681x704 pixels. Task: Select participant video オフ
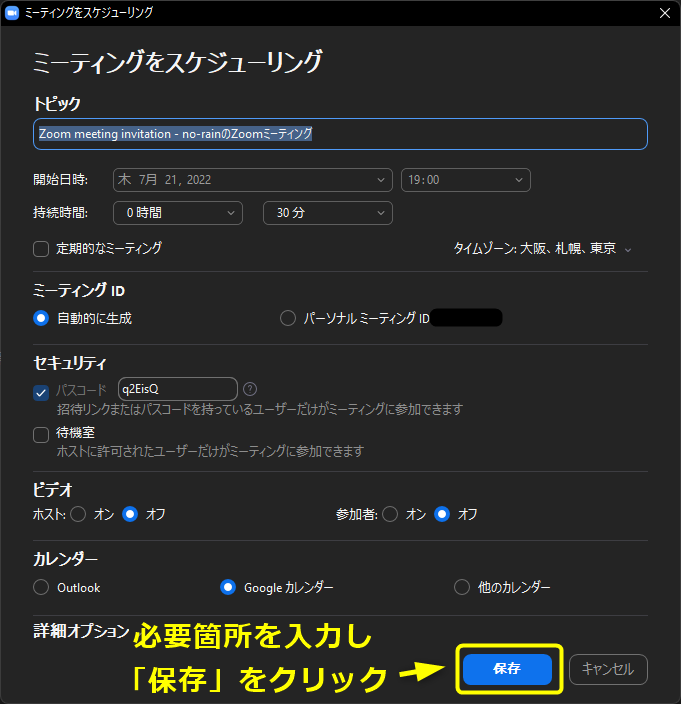pyautogui.click(x=442, y=514)
